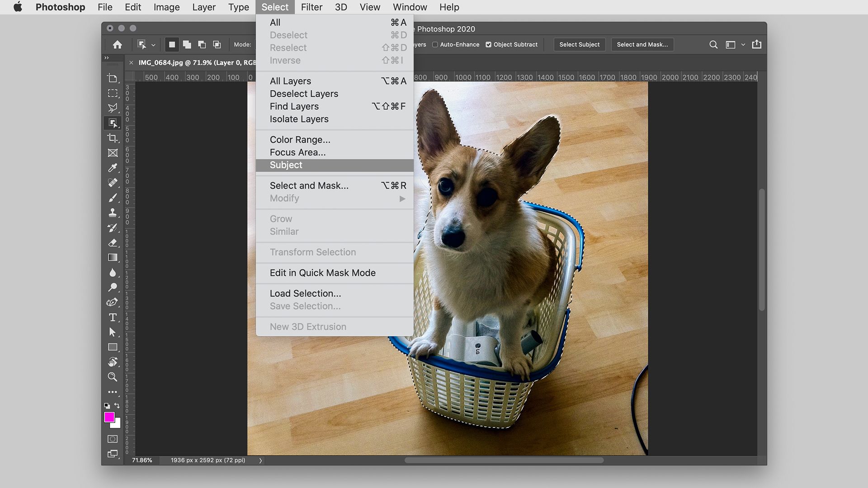Select the Rectangular Marquee tool
Viewport: 868px width, 488px height.
point(113,93)
